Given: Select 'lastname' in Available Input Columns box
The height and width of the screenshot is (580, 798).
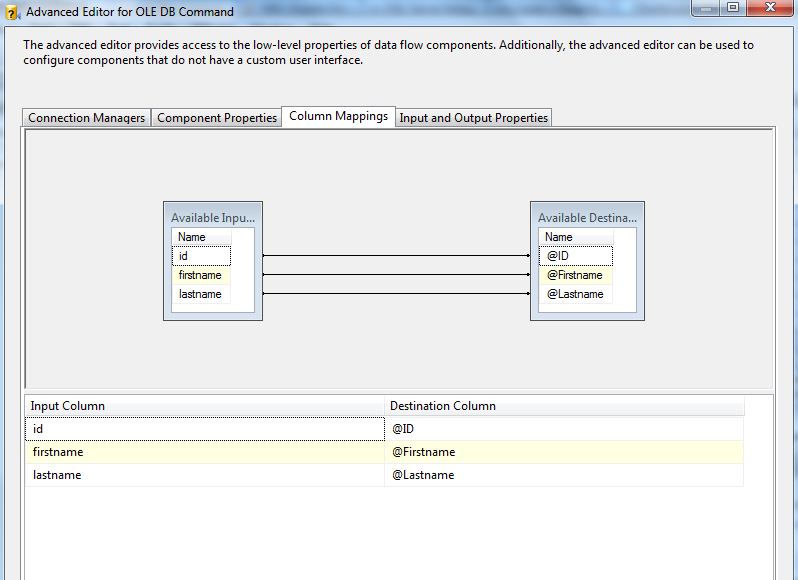Looking at the screenshot, I should point(201,294).
